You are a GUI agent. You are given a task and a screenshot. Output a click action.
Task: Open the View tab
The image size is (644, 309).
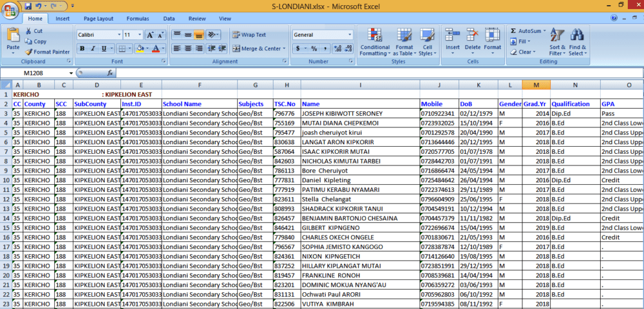point(225,19)
